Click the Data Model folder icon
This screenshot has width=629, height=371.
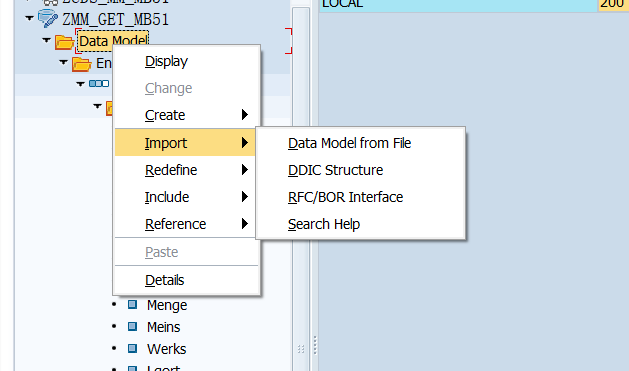[64, 41]
